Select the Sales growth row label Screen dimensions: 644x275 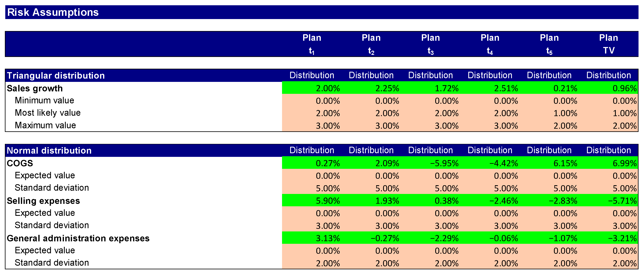point(35,88)
